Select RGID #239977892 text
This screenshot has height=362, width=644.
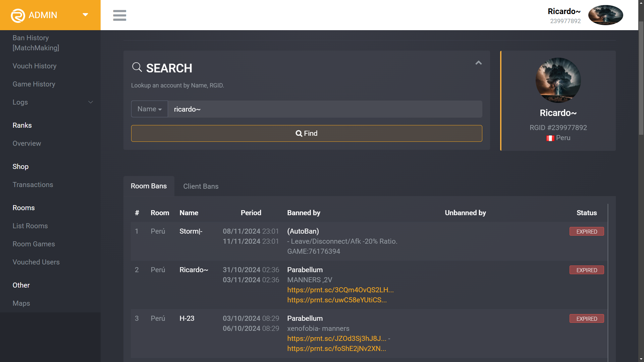(x=558, y=128)
